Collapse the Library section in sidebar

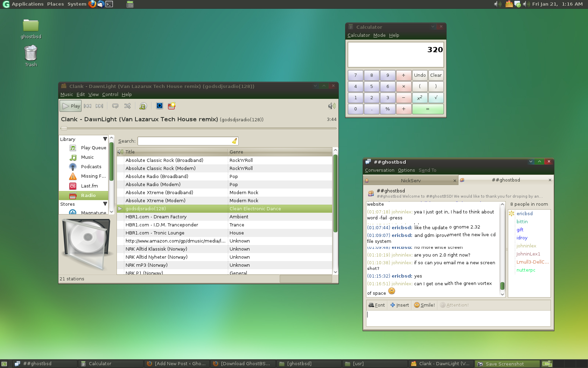coord(105,139)
